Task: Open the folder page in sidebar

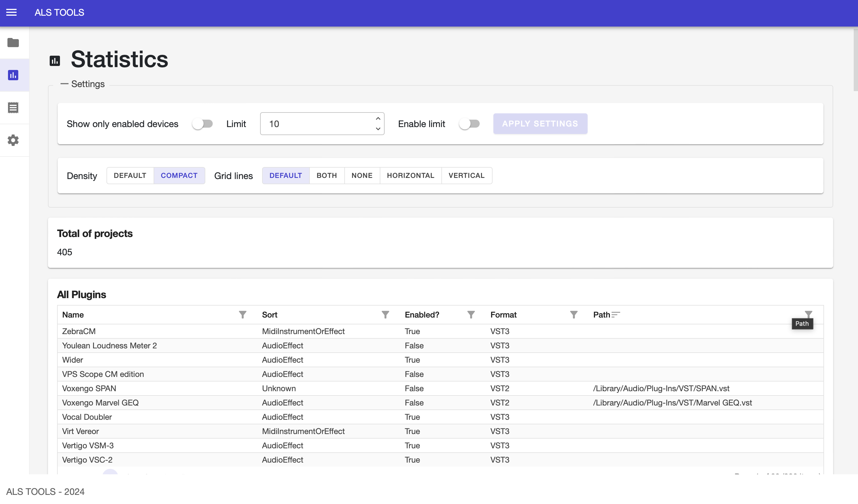Action: (13, 43)
